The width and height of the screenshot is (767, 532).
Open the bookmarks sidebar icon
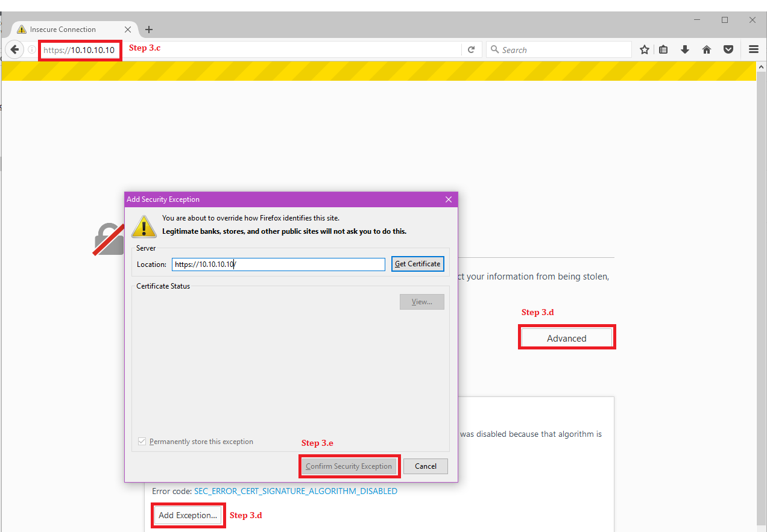(663, 49)
